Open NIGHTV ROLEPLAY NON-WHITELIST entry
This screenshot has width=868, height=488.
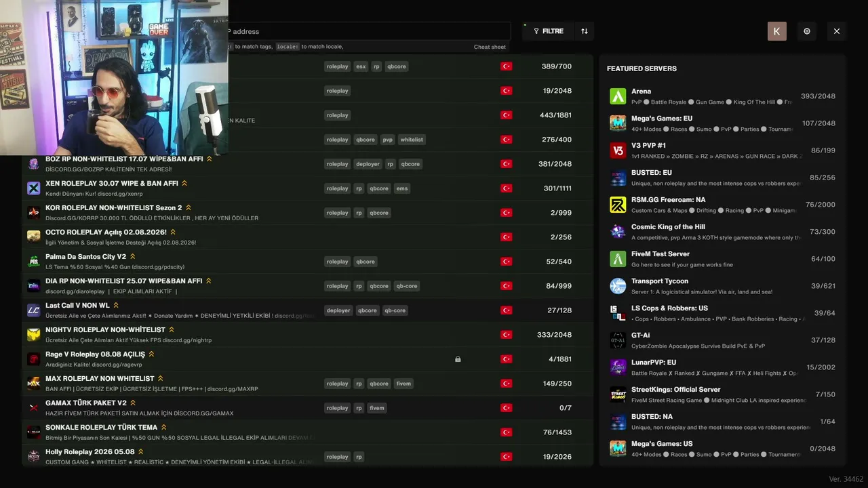(307, 335)
